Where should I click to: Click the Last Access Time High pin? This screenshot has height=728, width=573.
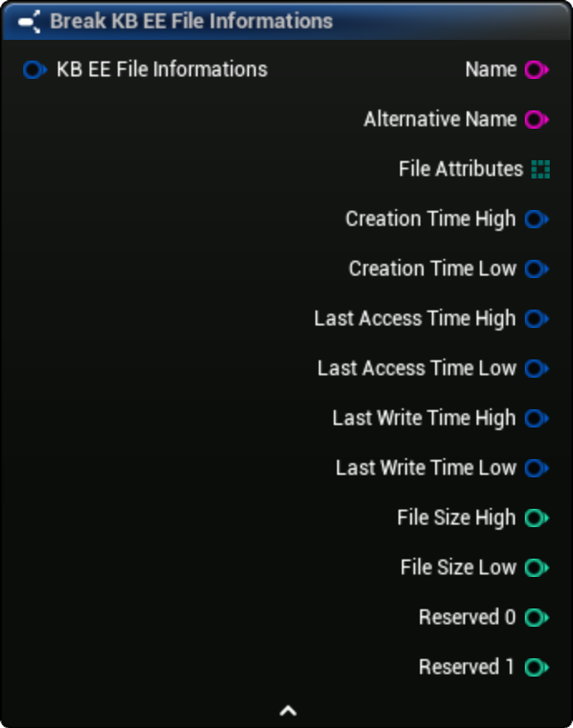coord(536,319)
